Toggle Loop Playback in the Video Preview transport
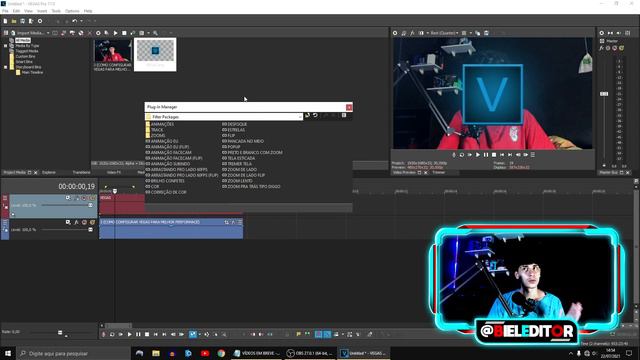 (462, 155)
